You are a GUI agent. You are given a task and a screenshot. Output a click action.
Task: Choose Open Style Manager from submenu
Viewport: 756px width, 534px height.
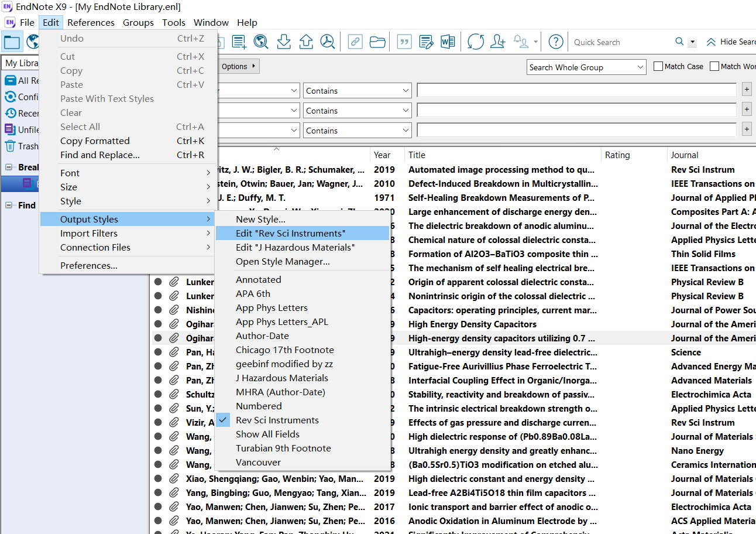[x=303, y=261]
